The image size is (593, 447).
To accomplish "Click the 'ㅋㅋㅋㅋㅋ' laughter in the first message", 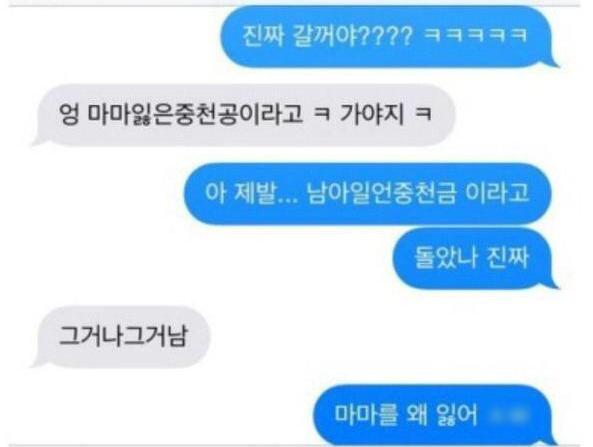I will pos(476,35).
